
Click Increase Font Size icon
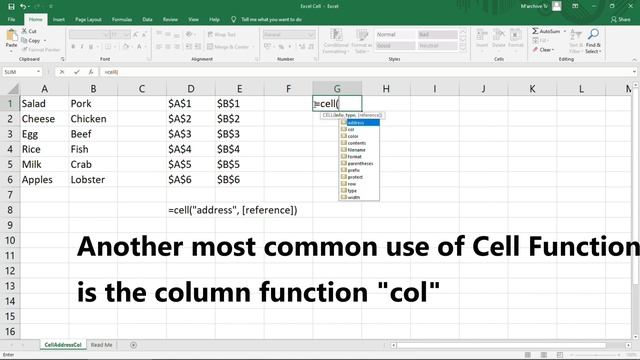[136, 35]
